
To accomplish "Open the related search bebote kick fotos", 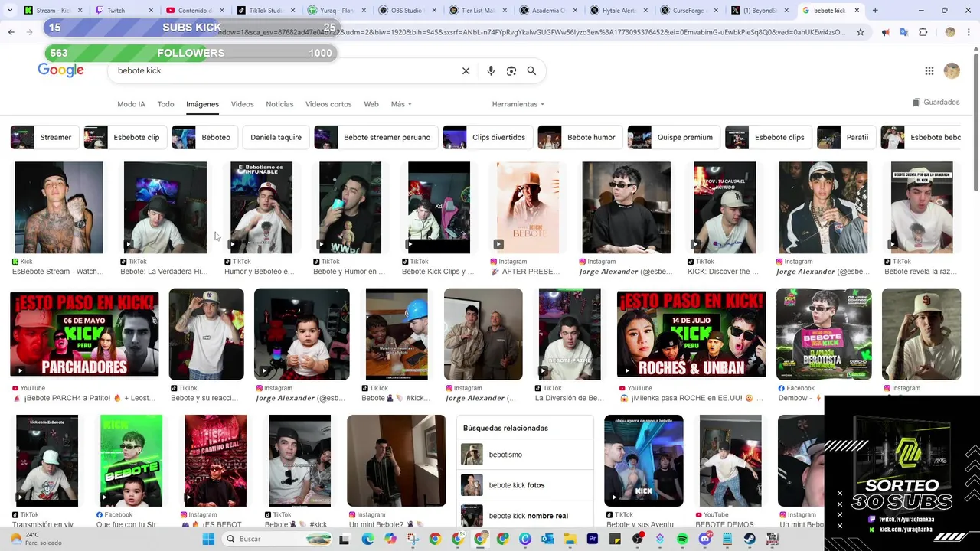I will (x=524, y=485).
